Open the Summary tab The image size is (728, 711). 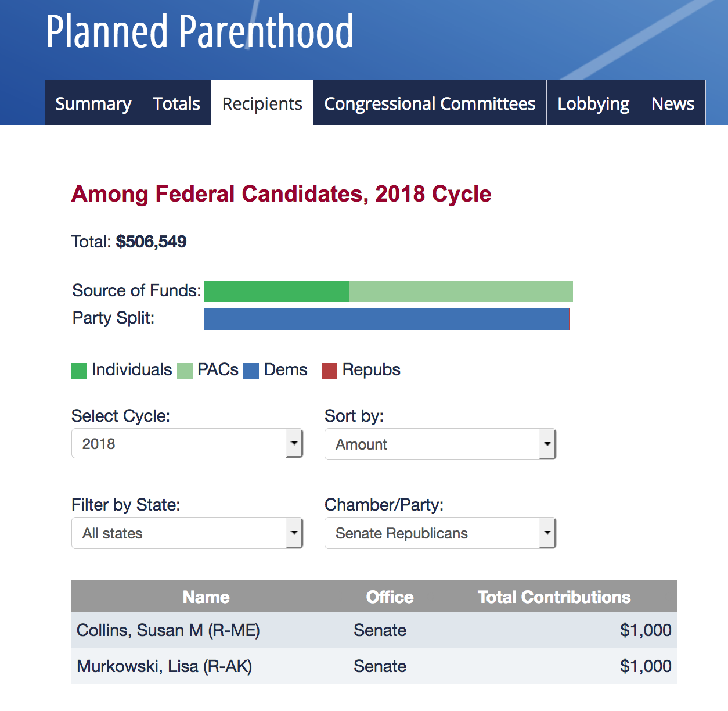93,103
